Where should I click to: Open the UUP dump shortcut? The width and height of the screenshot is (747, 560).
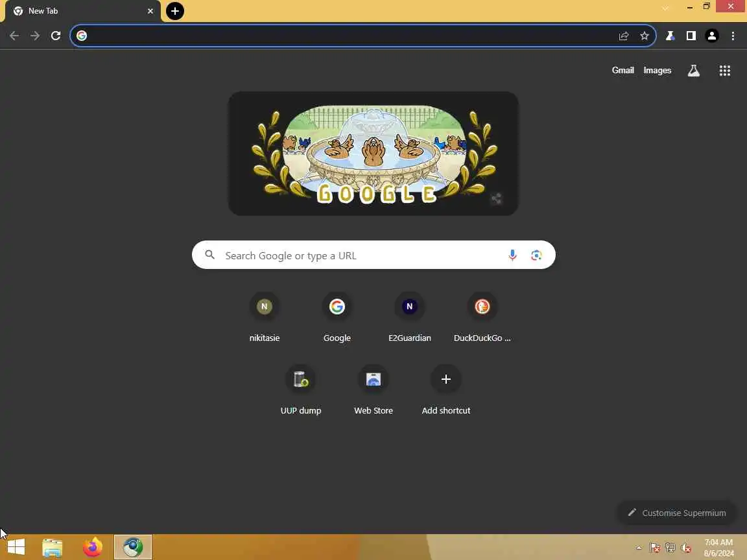point(301,389)
